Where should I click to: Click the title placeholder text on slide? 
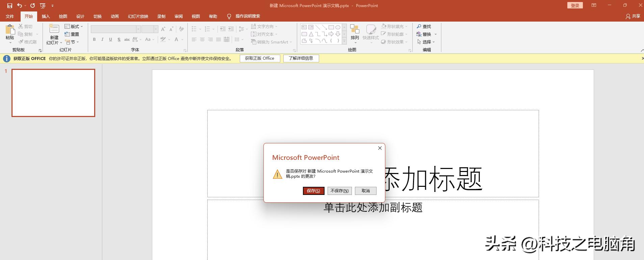(x=434, y=179)
